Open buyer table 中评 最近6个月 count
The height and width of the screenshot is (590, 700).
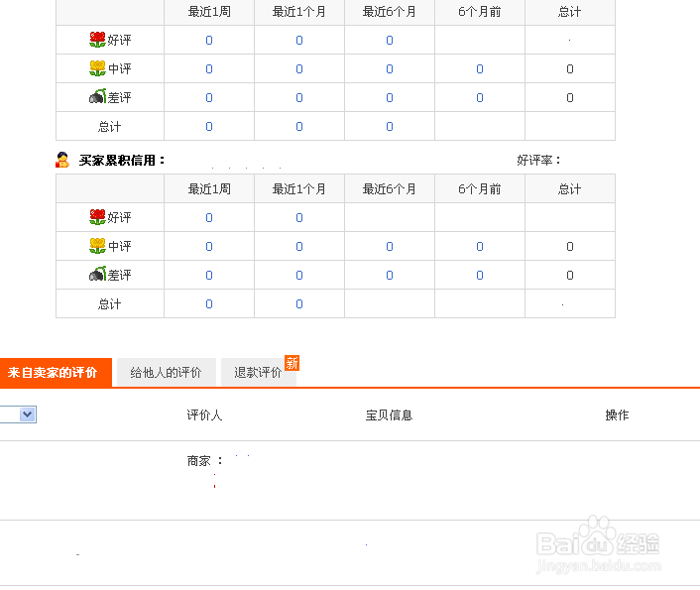390,246
